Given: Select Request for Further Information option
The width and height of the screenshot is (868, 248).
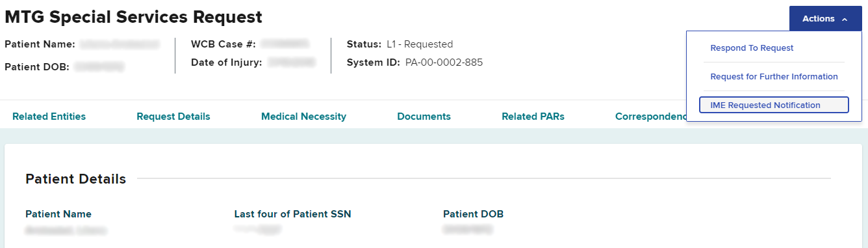Looking at the screenshot, I should point(774,77).
